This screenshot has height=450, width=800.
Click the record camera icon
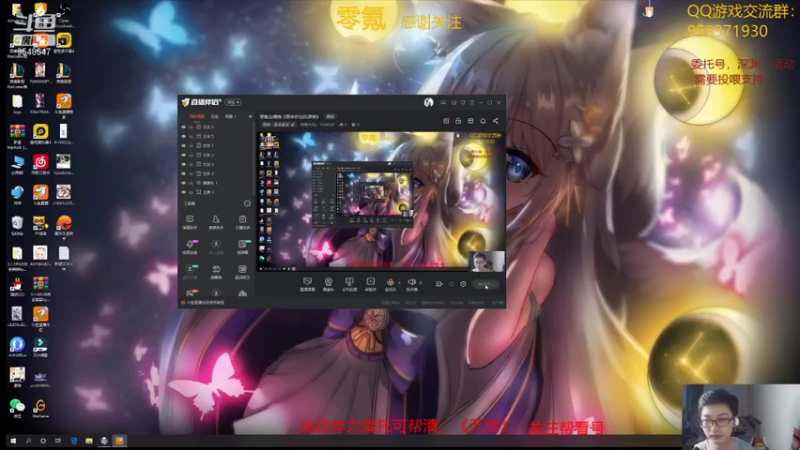pos(439,284)
